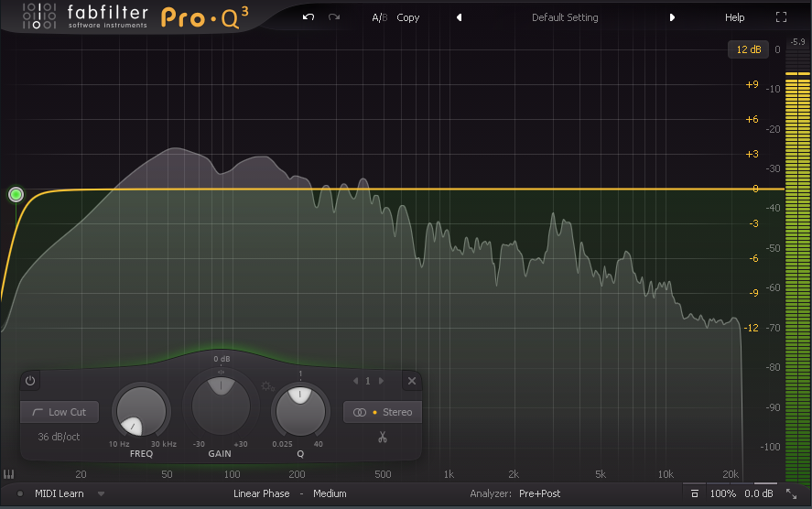Open the MIDI Learn dropdown arrow
This screenshot has width=812, height=509.
pyautogui.click(x=101, y=494)
